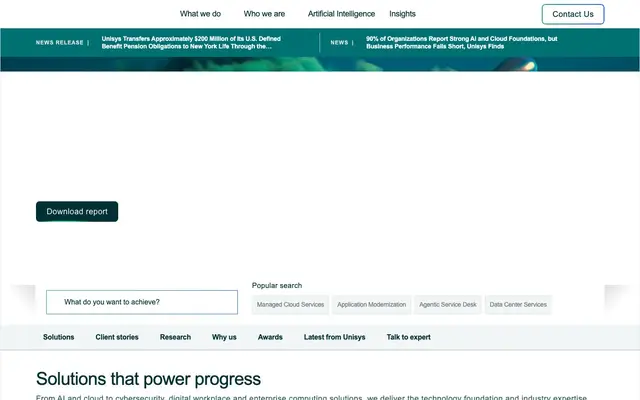Viewport: 640px width, 400px height.
Task: Click the Contact Us button
Action: 573,14
